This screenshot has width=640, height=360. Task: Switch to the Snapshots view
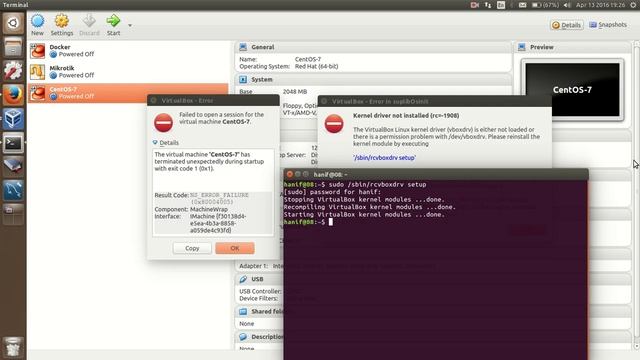pos(608,25)
